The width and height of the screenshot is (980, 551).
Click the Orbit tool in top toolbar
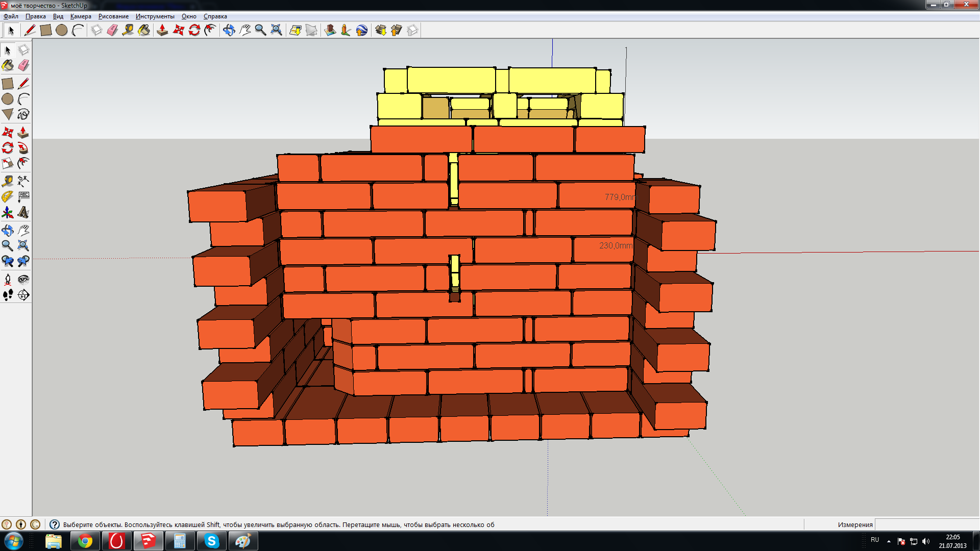point(229,30)
